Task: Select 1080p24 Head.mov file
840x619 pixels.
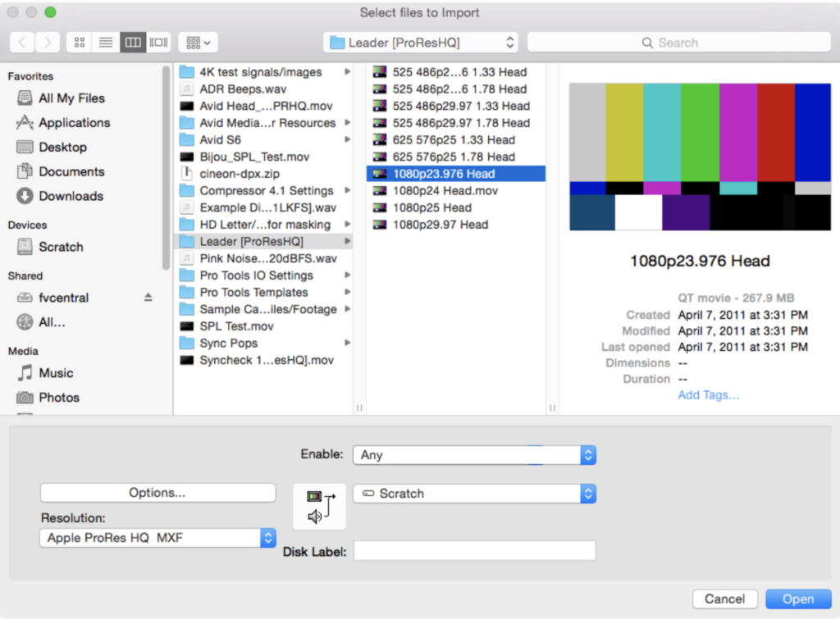Action: (456, 191)
